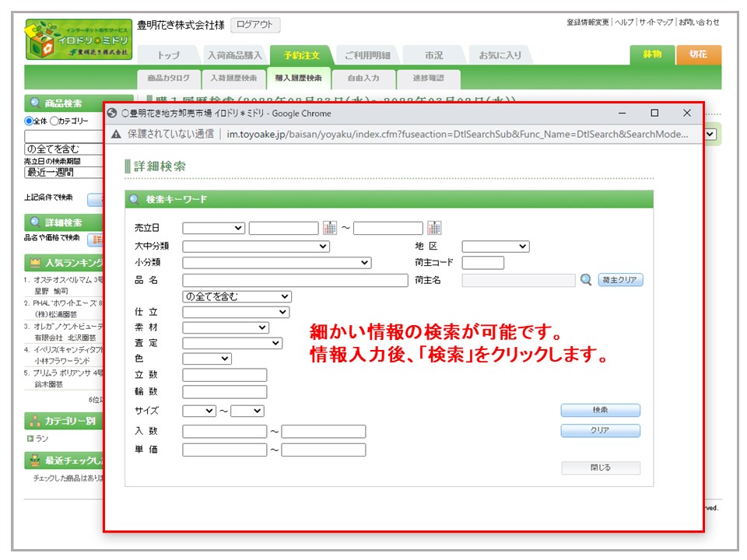
Task: Expand the 色 color dropdown
Action: [x=206, y=359]
